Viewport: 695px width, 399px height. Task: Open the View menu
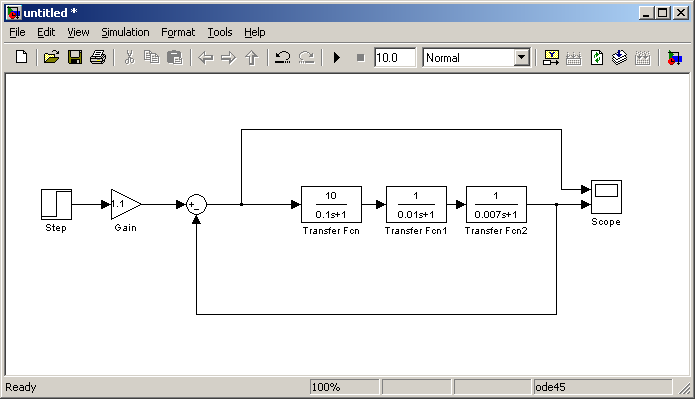78,32
